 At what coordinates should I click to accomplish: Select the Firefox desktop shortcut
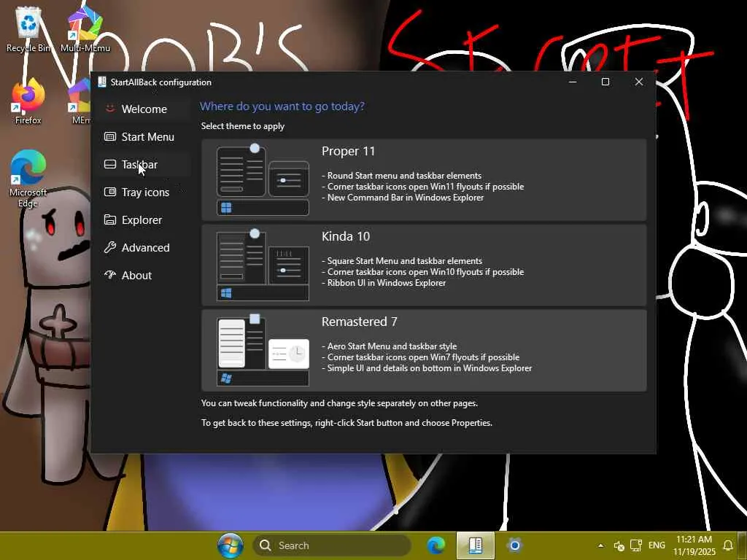(x=28, y=101)
